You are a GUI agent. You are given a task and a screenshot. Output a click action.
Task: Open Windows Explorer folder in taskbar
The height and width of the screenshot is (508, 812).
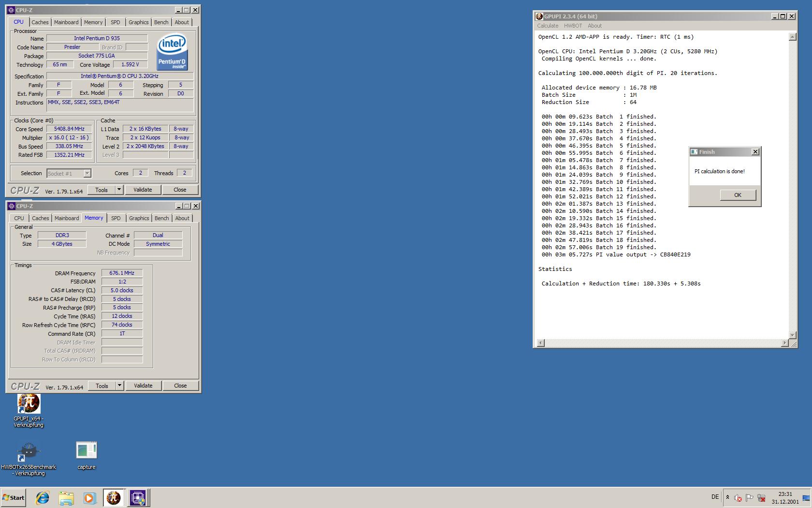tap(66, 497)
